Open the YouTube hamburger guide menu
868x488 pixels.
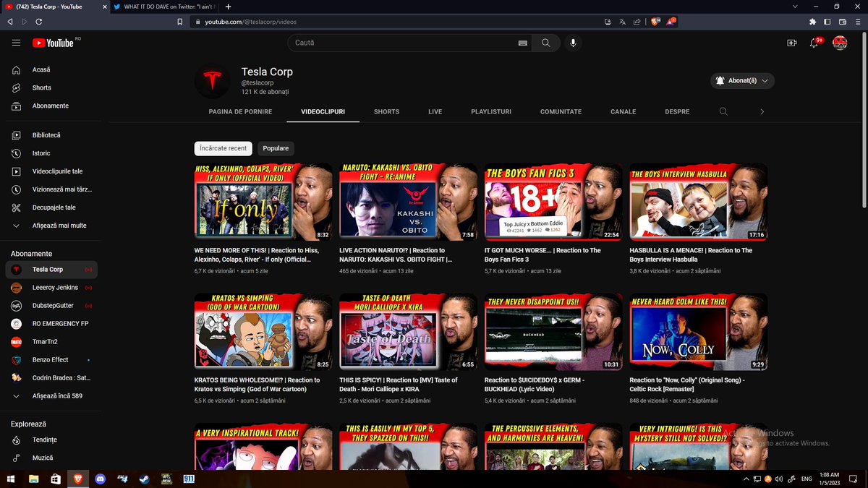(x=16, y=43)
